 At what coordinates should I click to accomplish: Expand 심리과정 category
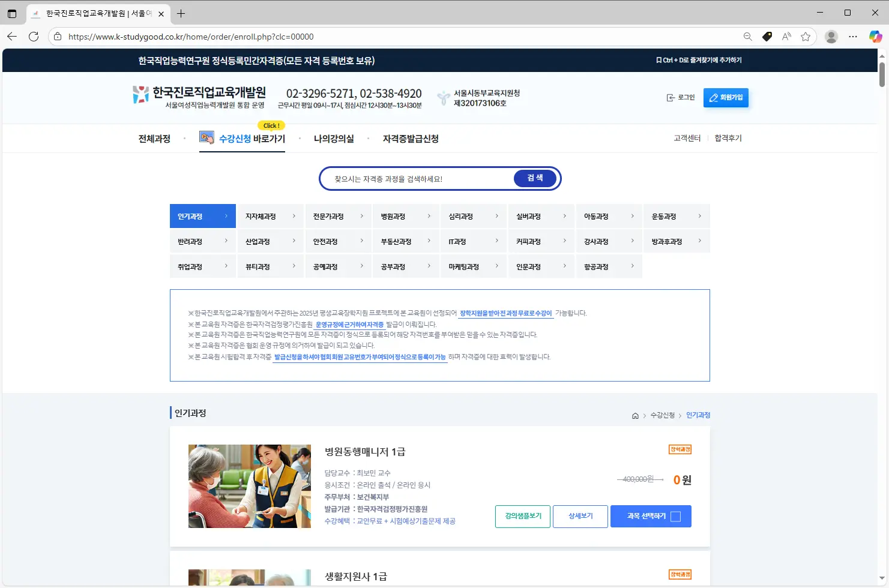474,216
